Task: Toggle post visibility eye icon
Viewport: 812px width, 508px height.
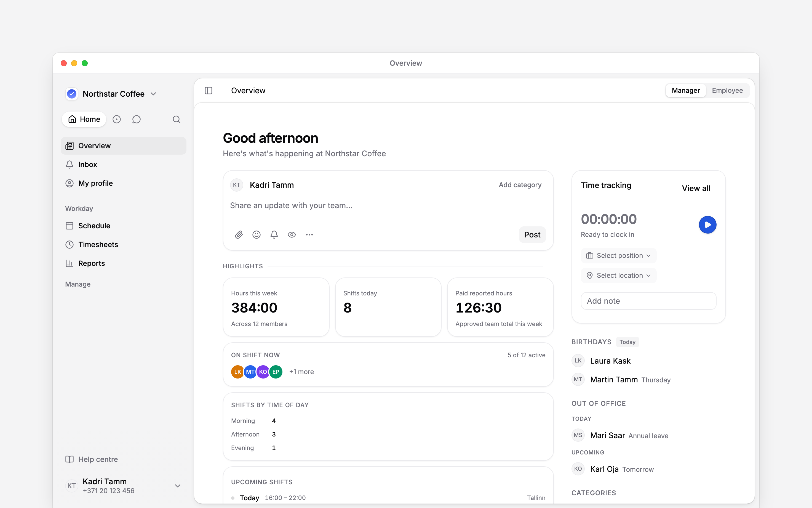Action: click(292, 234)
